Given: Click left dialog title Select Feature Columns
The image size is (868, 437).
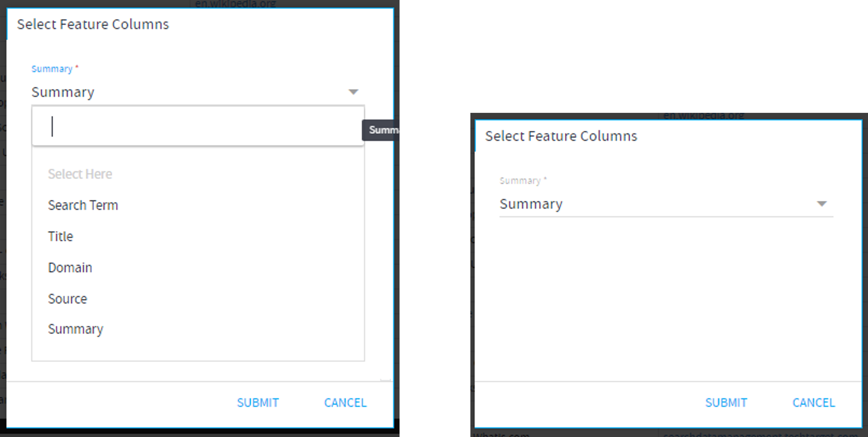Looking at the screenshot, I should [93, 24].
